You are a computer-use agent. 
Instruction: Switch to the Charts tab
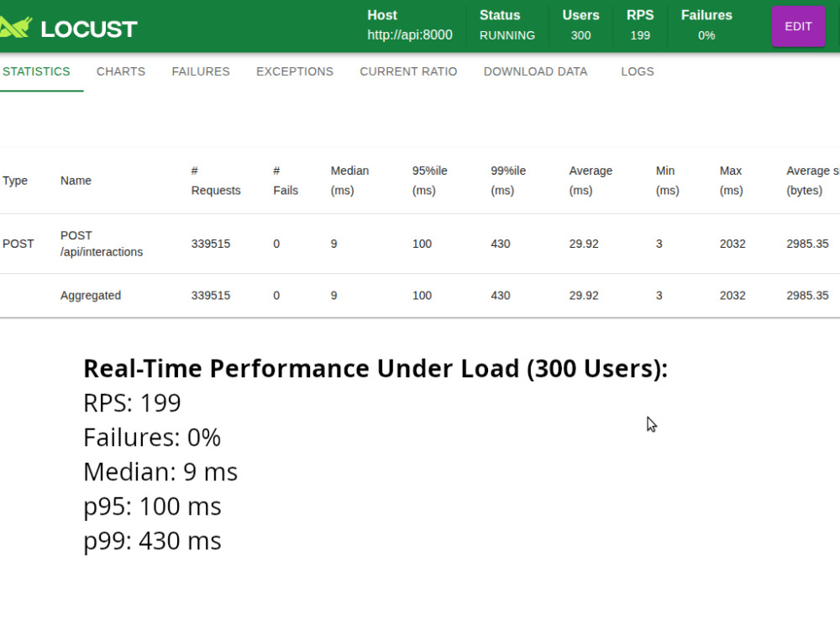click(x=120, y=71)
